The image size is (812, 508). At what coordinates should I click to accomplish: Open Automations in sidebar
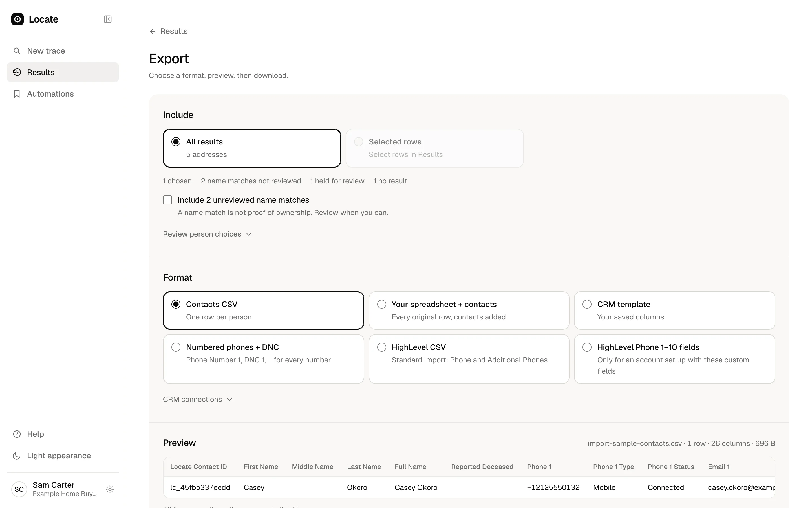click(63, 94)
